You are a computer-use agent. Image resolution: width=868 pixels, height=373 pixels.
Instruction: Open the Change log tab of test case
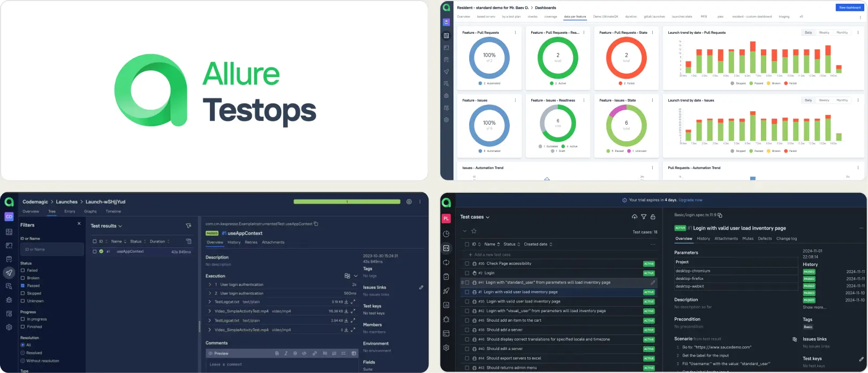click(787, 239)
